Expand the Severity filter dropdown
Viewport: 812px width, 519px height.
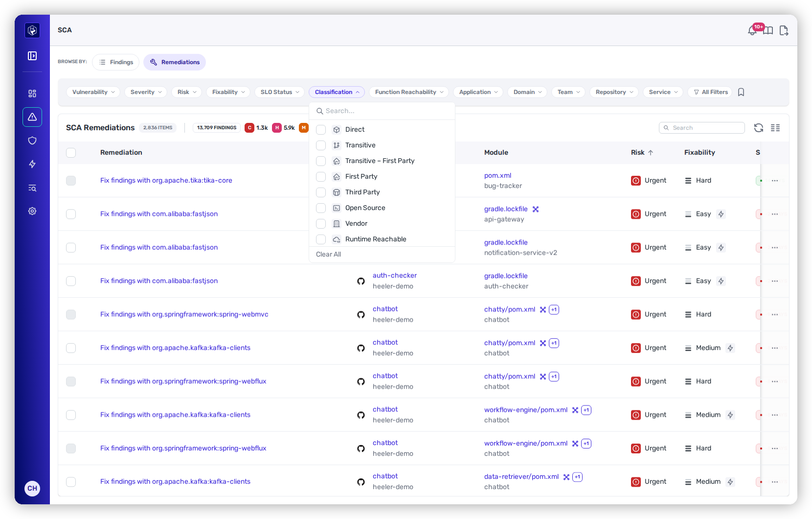(146, 92)
